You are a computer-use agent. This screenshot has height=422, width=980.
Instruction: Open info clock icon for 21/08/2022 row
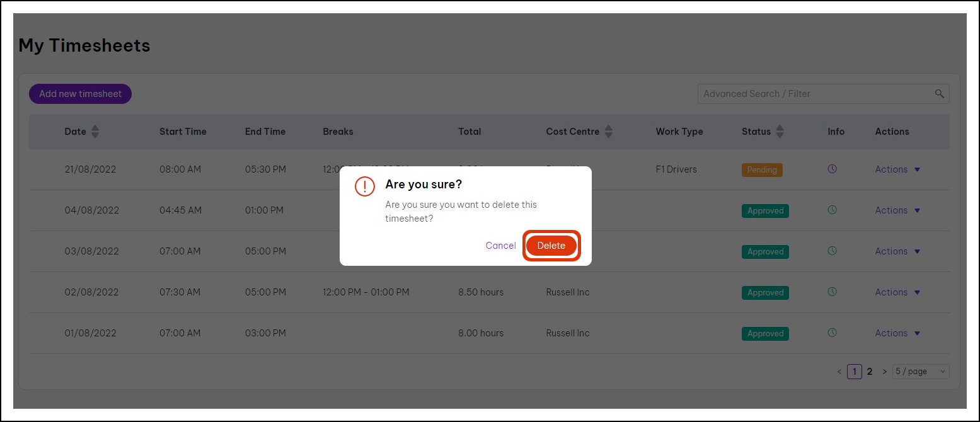[832, 169]
